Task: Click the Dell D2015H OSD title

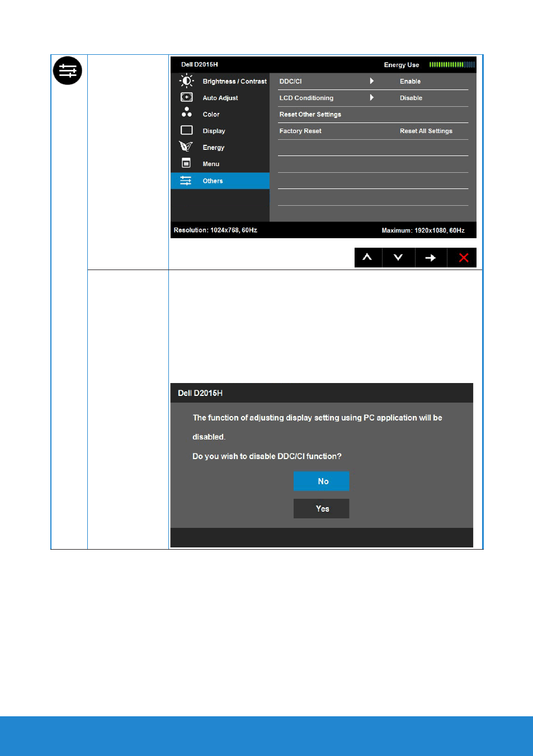Action: 200,65
